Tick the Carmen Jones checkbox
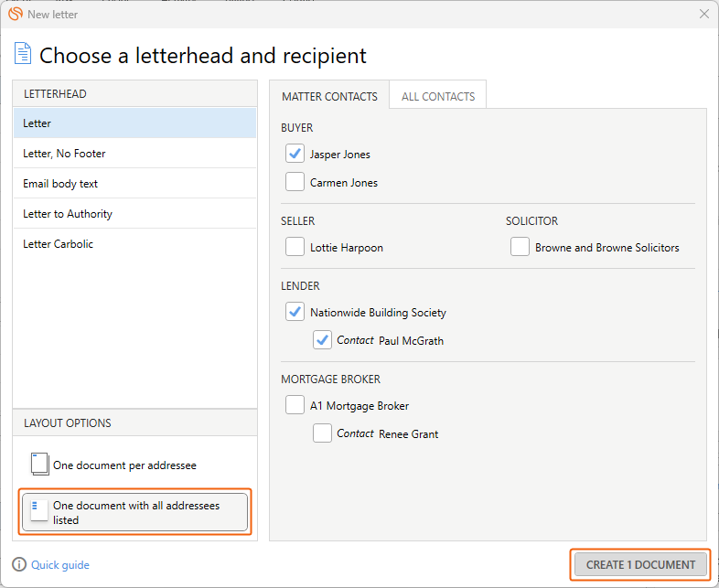Viewport: 719px width, 588px height. (295, 182)
